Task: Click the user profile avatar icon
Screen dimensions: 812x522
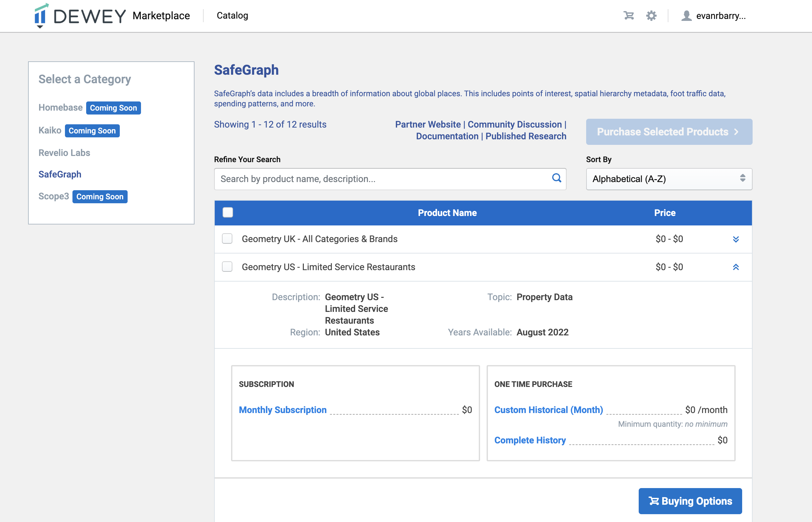Action: [x=686, y=16]
